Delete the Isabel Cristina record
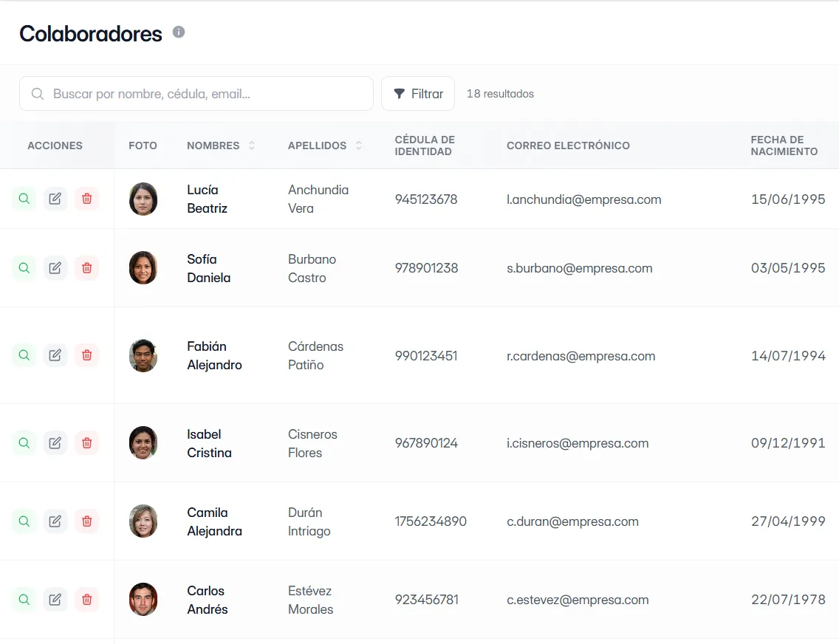 [x=86, y=443]
